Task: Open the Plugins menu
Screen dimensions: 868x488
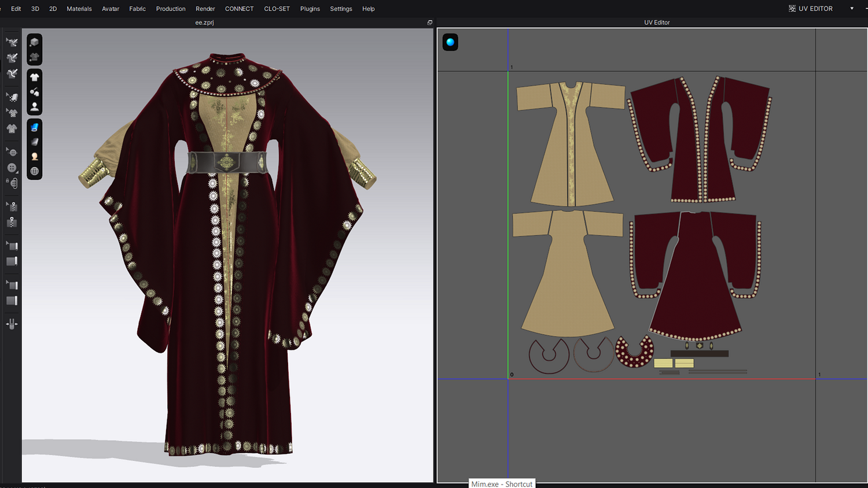Action: click(310, 9)
